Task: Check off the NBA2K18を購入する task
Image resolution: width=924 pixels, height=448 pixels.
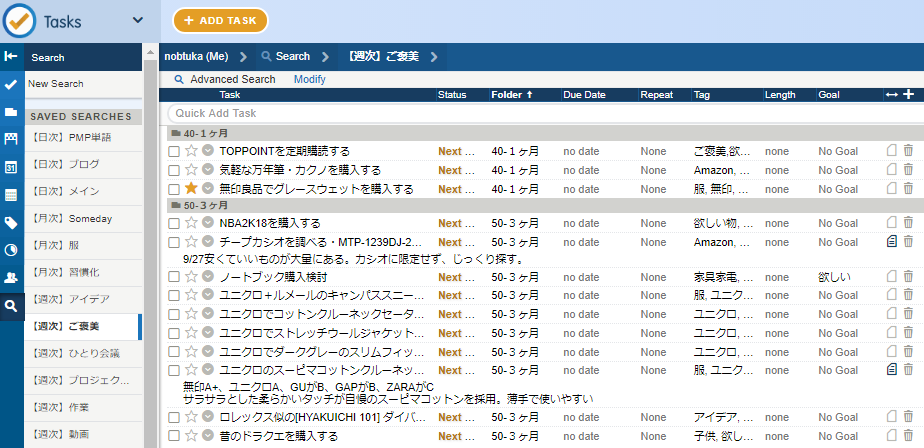Action: (x=174, y=223)
